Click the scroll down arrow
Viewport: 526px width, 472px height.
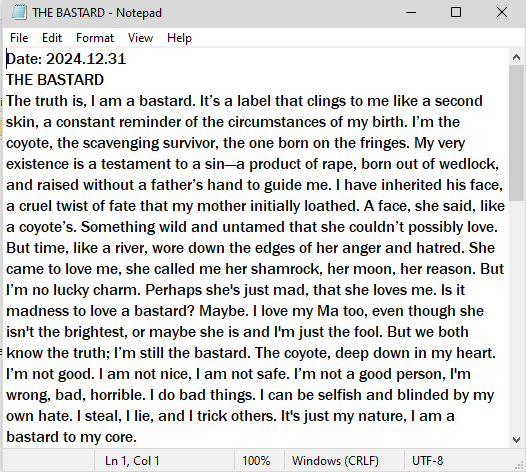coord(517,439)
